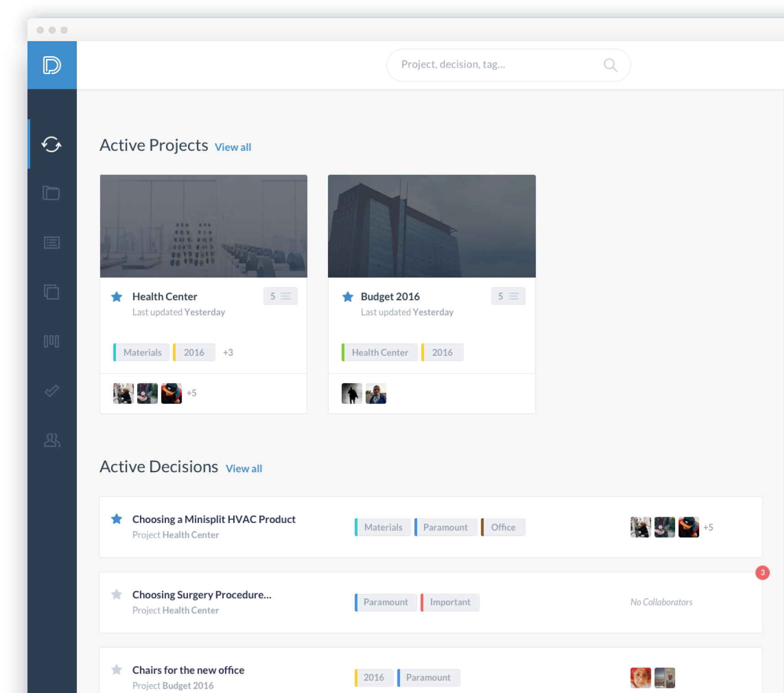Viewport: 784px width, 693px height.
Task: Unstar the Health Center project
Action: pyautogui.click(x=117, y=297)
